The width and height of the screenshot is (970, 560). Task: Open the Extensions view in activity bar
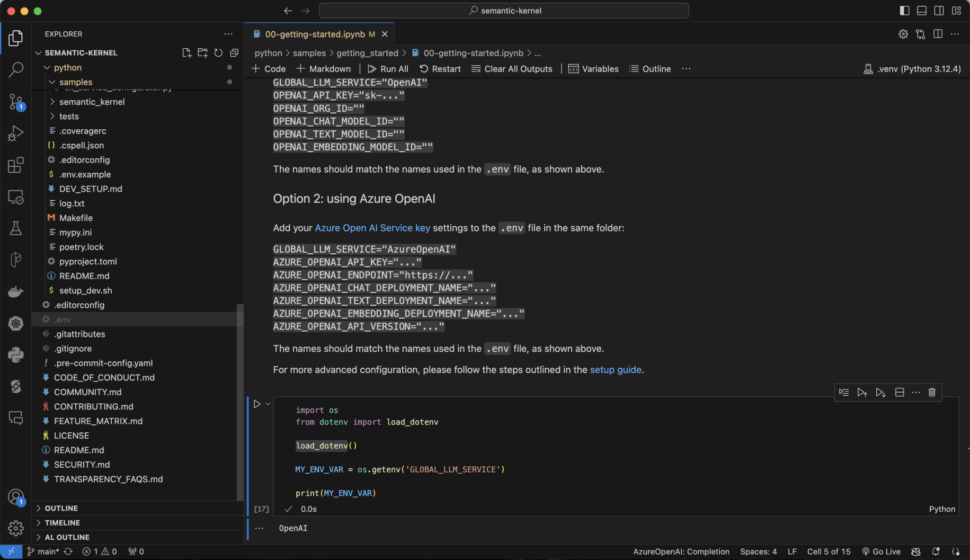pos(16,165)
